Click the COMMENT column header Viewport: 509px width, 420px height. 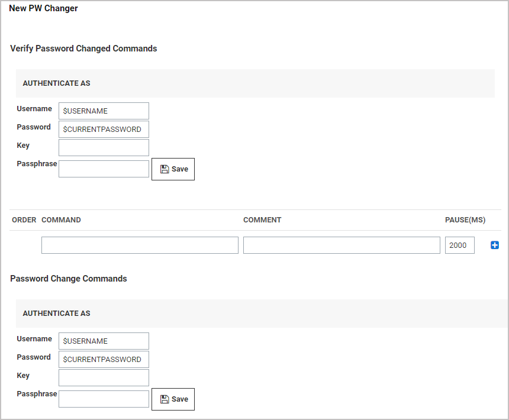[262, 220]
